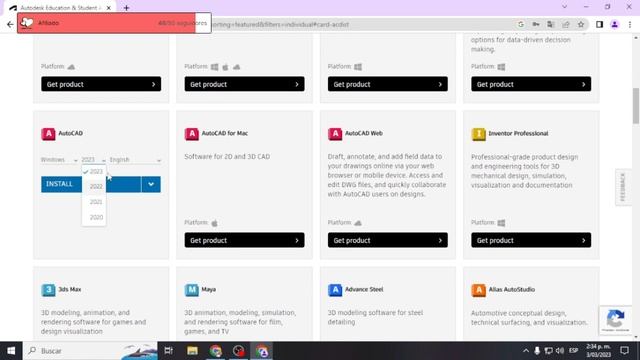Open the Chrome profile avatar
Viewport: 640px width, 360px height.
click(x=614, y=24)
